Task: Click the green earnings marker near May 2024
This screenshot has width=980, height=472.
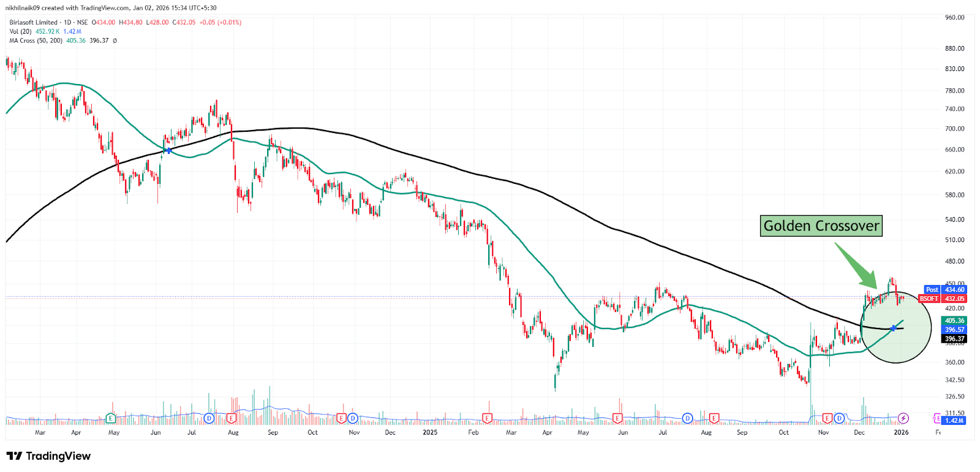Action: click(111, 418)
